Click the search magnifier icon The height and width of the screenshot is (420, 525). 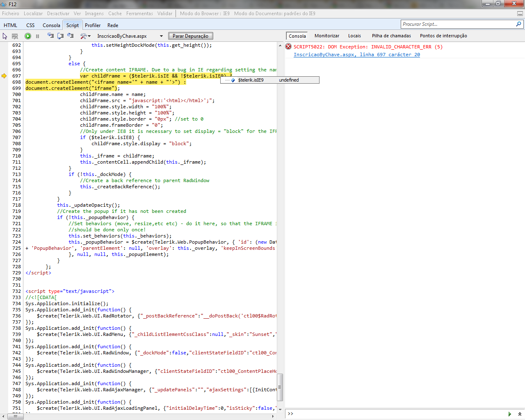(x=518, y=24)
